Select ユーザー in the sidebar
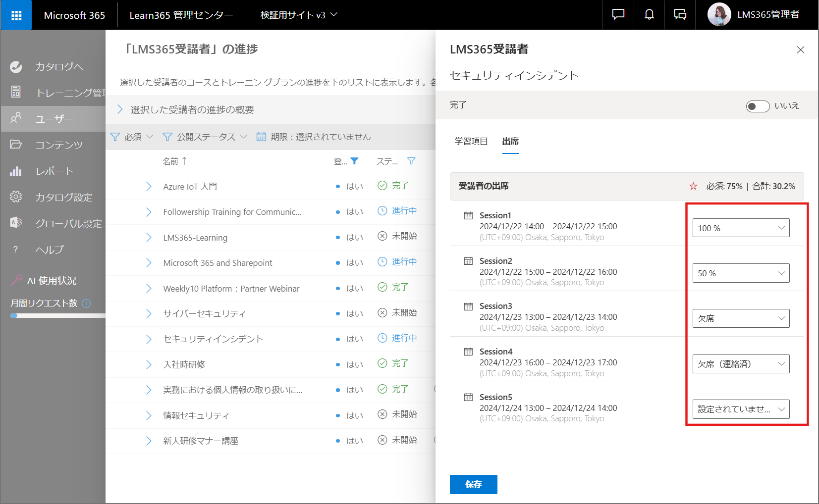The height and width of the screenshot is (504, 819). (x=53, y=119)
